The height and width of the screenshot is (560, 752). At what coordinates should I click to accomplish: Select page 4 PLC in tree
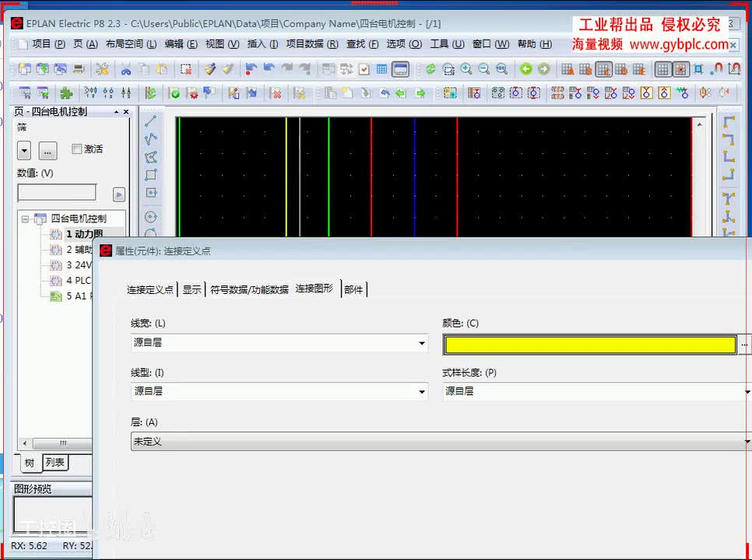pos(78,280)
